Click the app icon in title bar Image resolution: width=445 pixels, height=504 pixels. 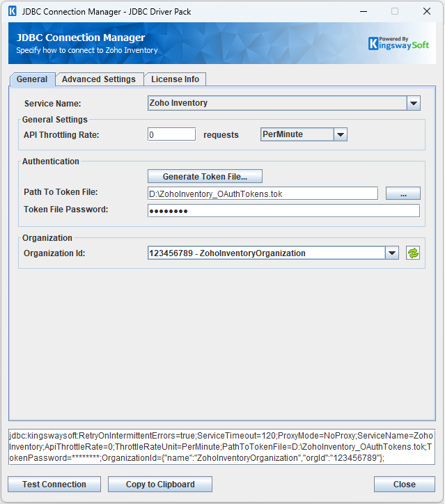coord(12,11)
